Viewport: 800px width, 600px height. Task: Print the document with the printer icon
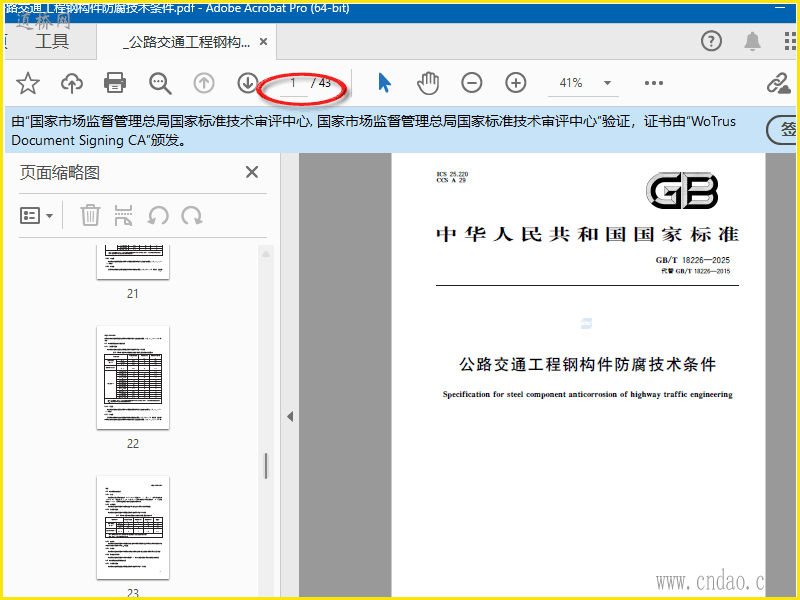[x=115, y=83]
